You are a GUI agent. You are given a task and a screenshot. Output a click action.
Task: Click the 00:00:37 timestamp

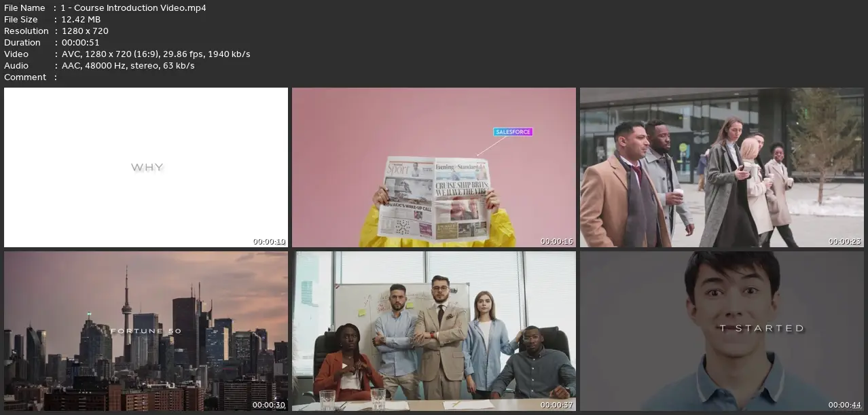pos(557,405)
